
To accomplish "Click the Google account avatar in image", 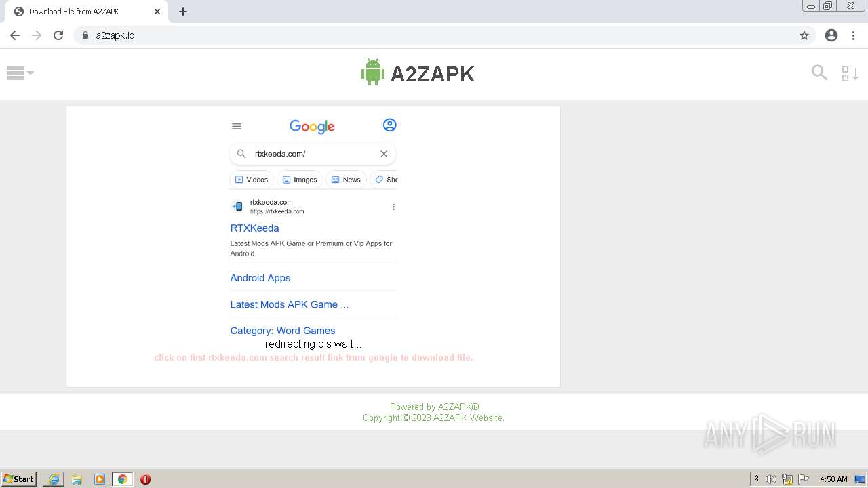I will pyautogui.click(x=389, y=125).
